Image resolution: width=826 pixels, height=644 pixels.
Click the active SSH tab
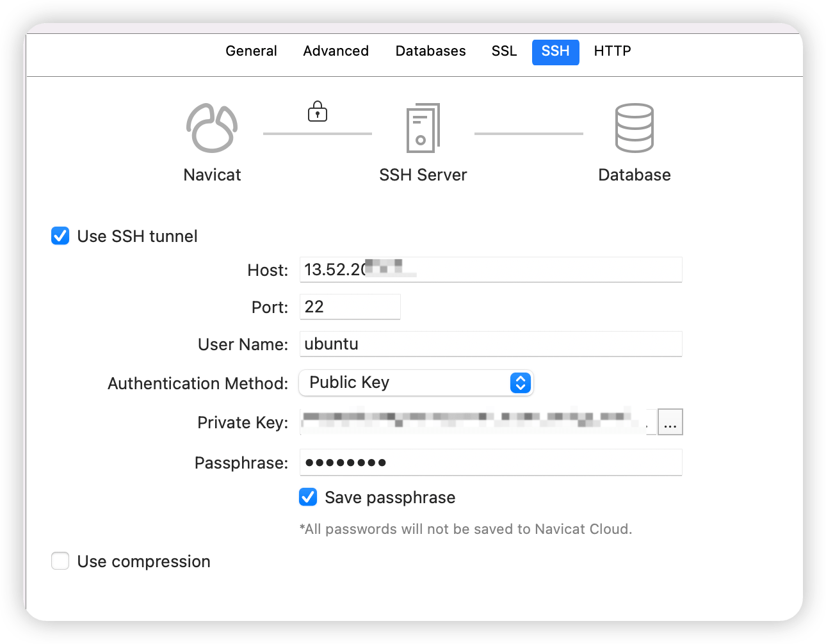tap(555, 52)
